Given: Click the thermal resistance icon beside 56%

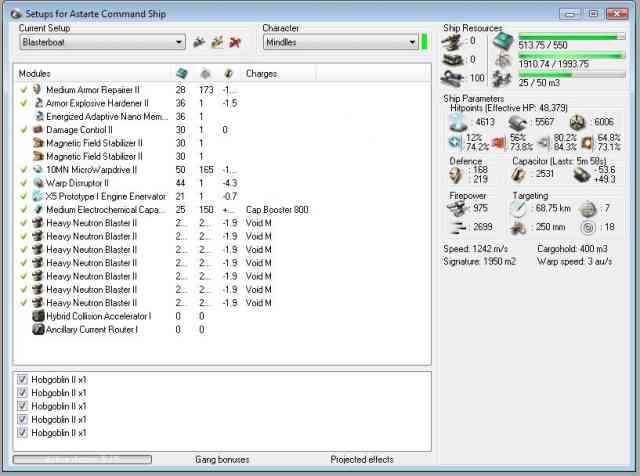Looking at the screenshot, I should [x=499, y=142].
